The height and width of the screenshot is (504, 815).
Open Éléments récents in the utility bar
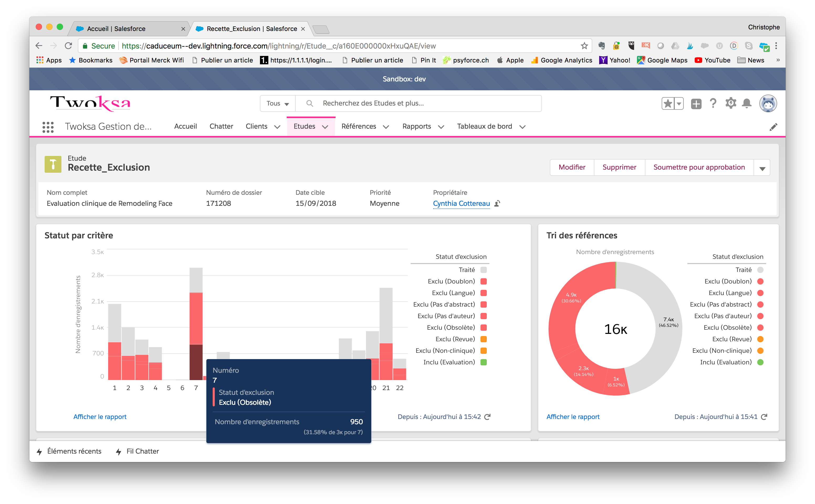click(x=69, y=451)
